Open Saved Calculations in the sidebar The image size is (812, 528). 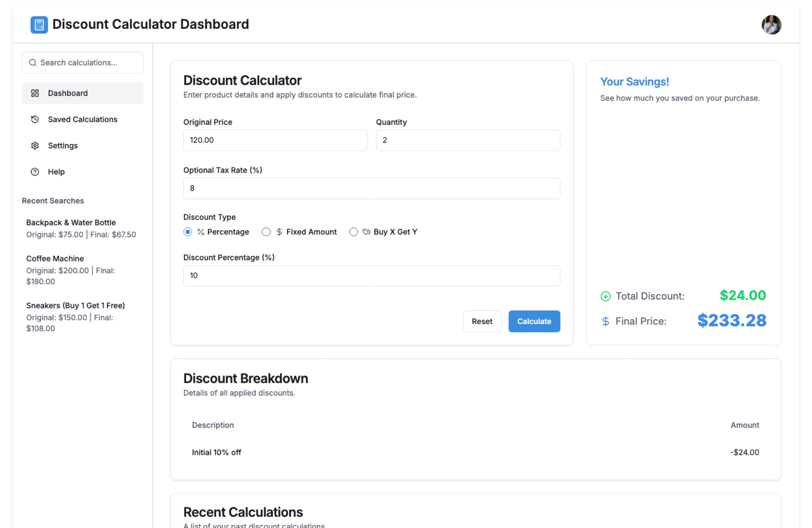[82, 119]
